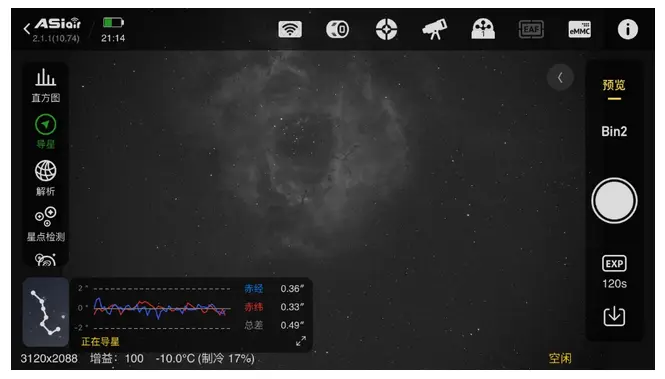Expand the guiding graph panel
665x379 pixels.
(301, 341)
